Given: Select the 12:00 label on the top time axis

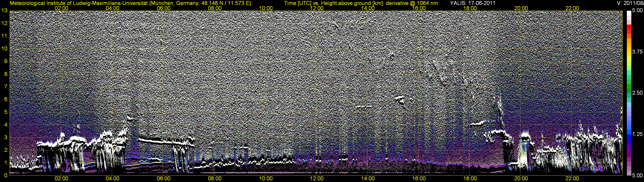Looking at the screenshot, I should tap(317, 8).
